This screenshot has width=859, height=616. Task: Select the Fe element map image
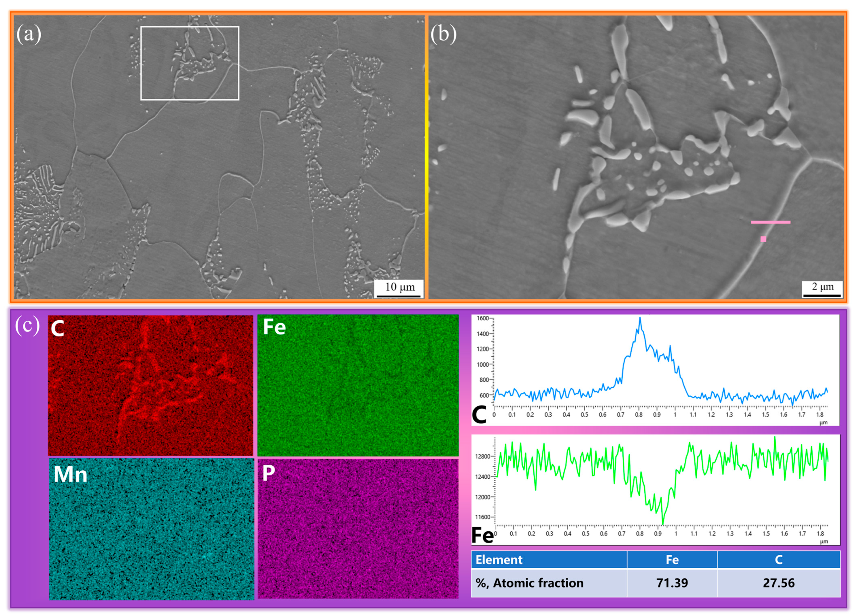358,385
